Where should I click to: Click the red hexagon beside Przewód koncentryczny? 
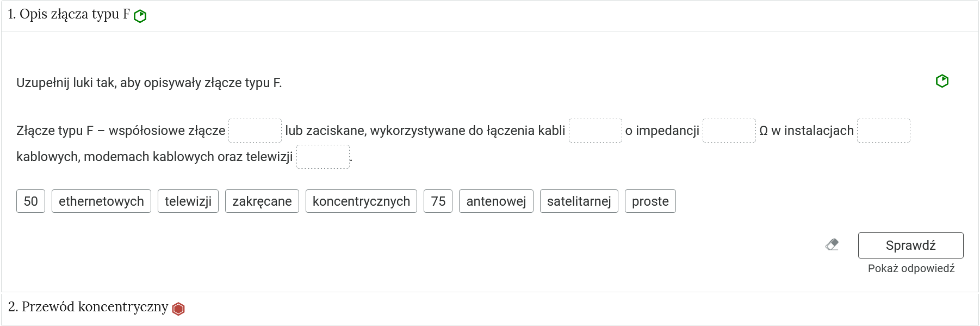178,307
